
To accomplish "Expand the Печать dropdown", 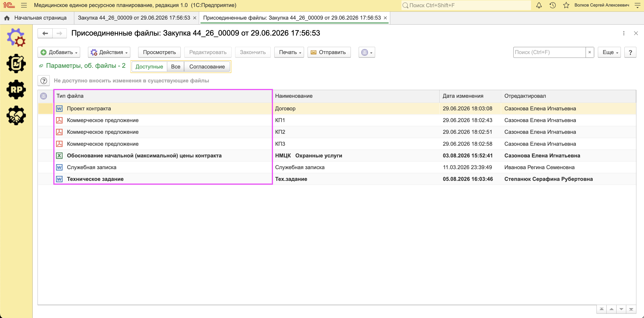I will pyautogui.click(x=289, y=52).
